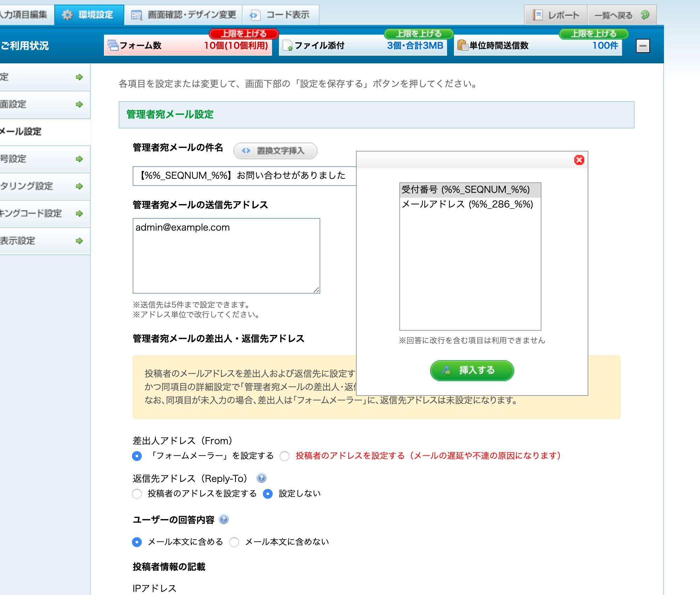Viewport: 700px width, 595px height.
Task: Click the 管理者宛メール設定 section header
Action: click(376, 115)
